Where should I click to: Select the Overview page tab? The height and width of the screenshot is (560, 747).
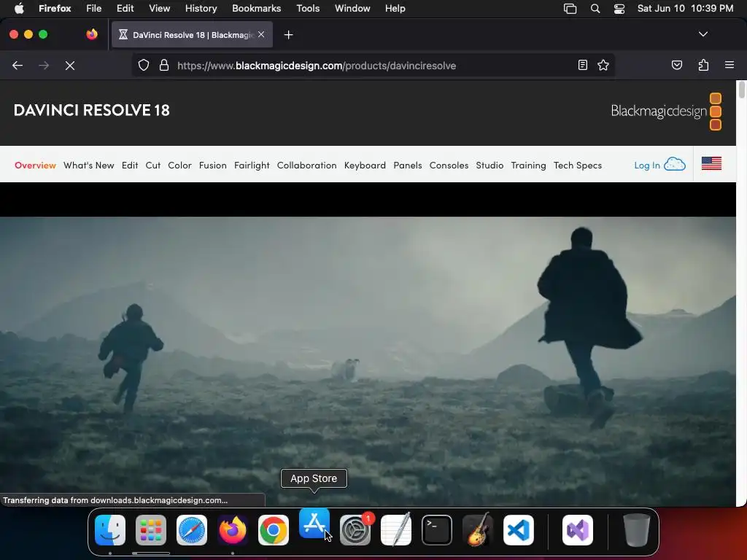coord(35,166)
